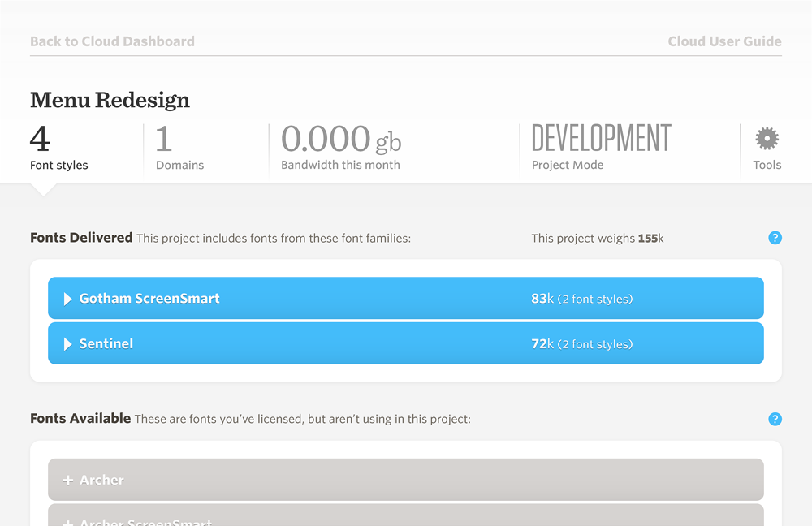Open Bandwidth this month tab
The width and height of the screenshot is (812, 526).
(x=341, y=149)
